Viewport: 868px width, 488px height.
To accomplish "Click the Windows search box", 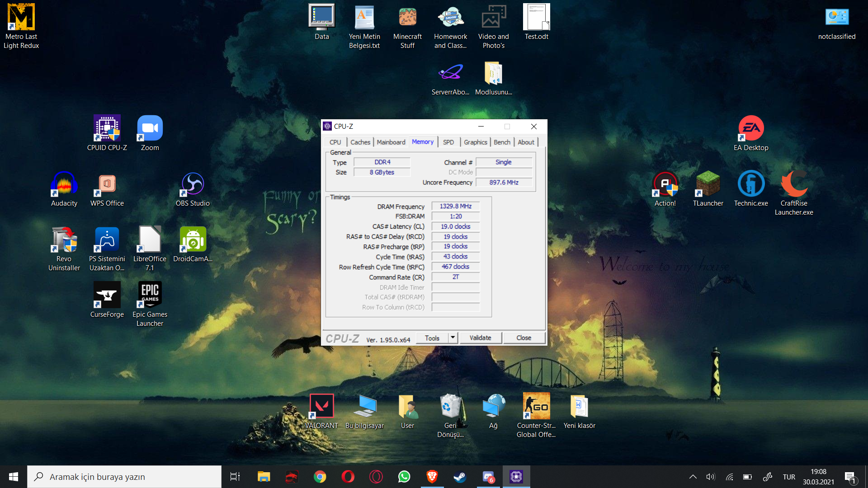I will tap(124, 477).
